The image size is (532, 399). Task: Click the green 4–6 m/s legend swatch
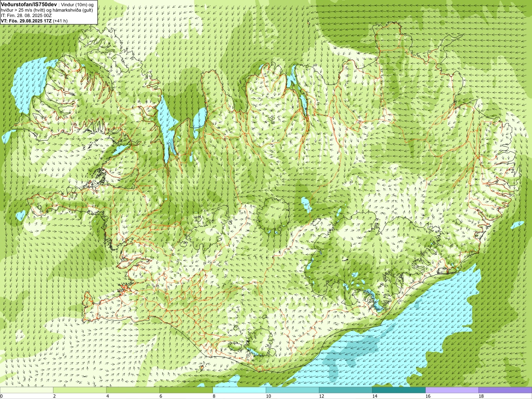coord(133,390)
